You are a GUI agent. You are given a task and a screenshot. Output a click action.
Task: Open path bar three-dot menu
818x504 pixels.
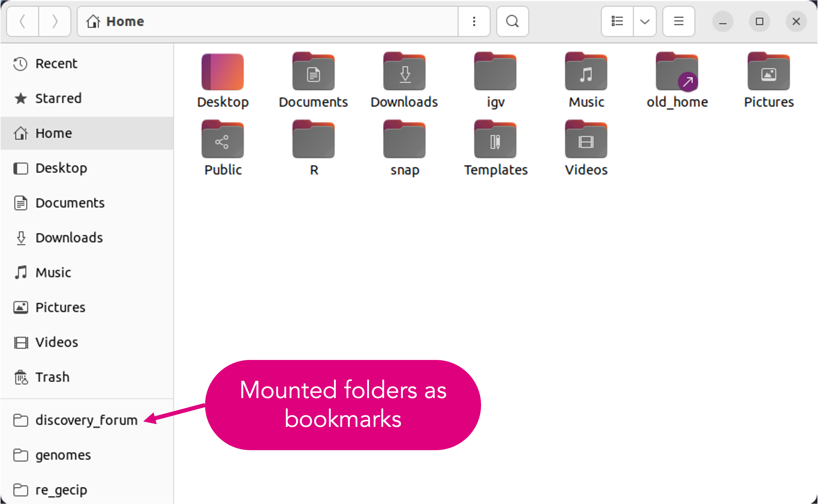[474, 22]
